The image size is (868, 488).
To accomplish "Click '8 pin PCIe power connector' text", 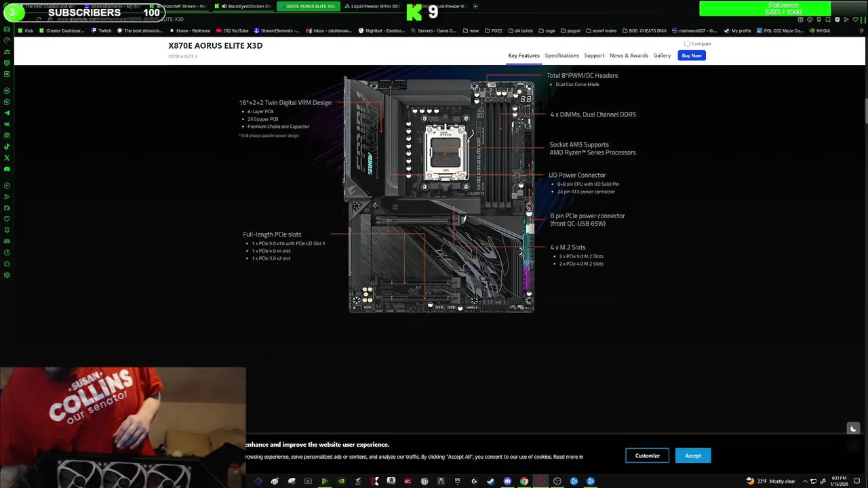I will tap(587, 216).
